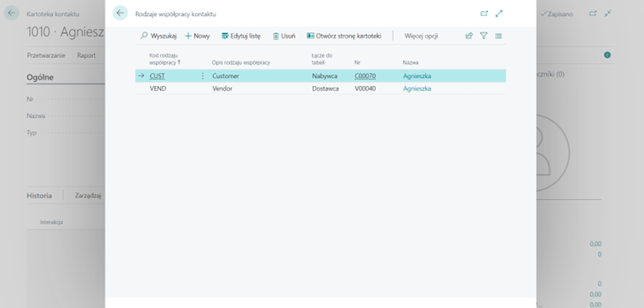Open Raport menu on contact card

86,55
